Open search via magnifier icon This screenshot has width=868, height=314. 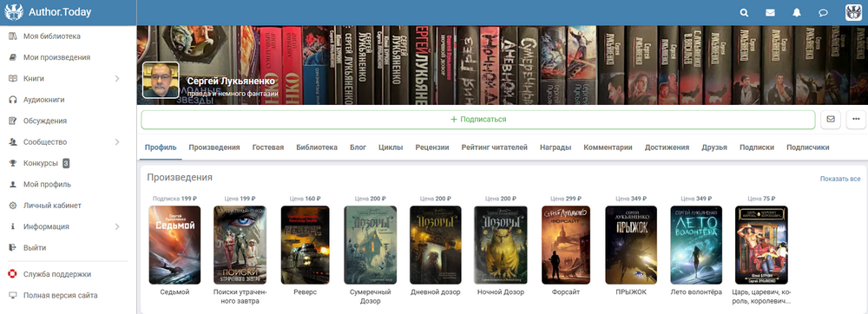point(744,13)
